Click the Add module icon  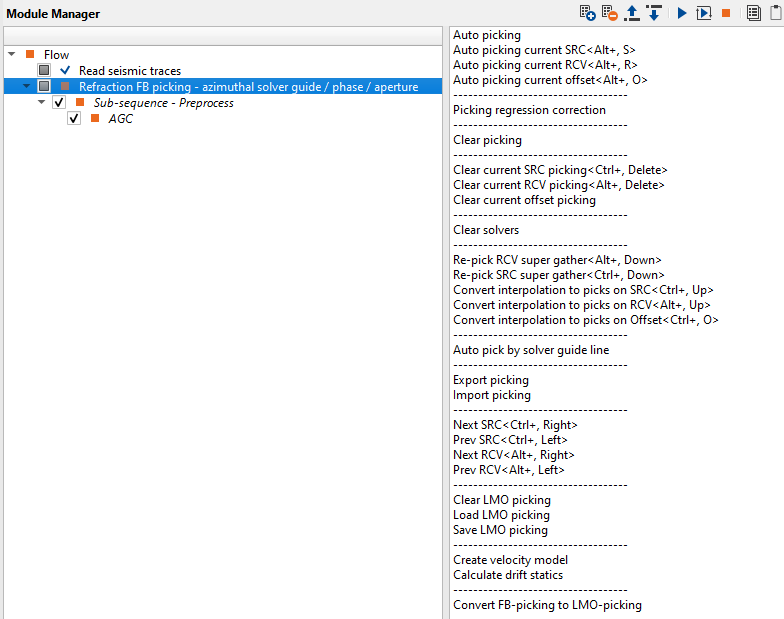587,13
